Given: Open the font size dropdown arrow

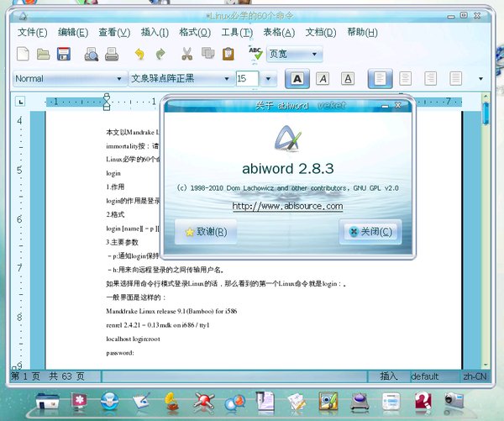Looking at the screenshot, I should (x=268, y=78).
